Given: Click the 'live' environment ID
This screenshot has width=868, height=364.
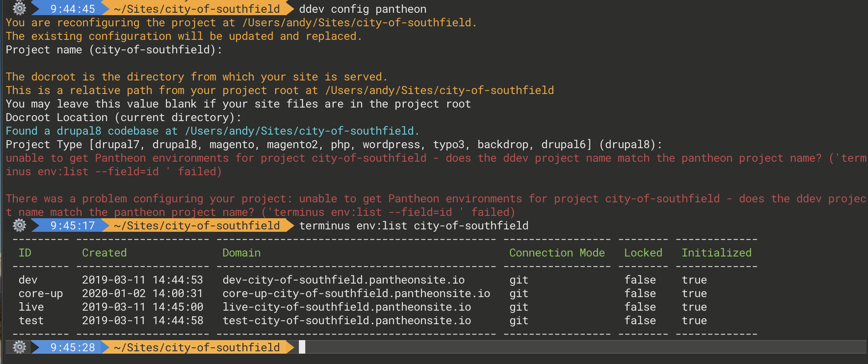Looking at the screenshot, I should click(x=31, y=307).
